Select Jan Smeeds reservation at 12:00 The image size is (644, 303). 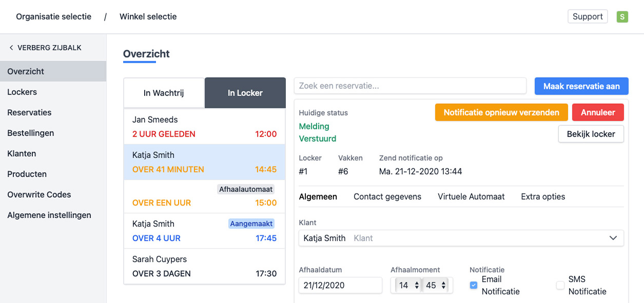coord(204,127)
